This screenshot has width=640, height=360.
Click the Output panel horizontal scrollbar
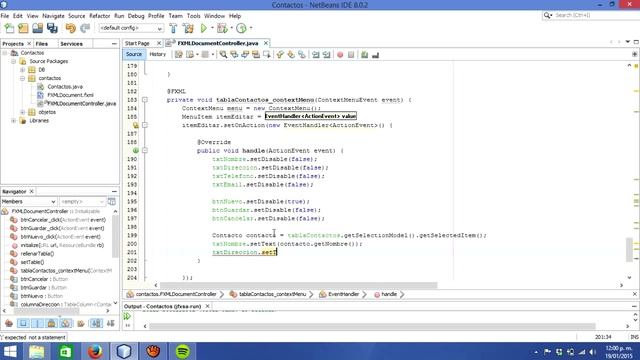(372, 326)
